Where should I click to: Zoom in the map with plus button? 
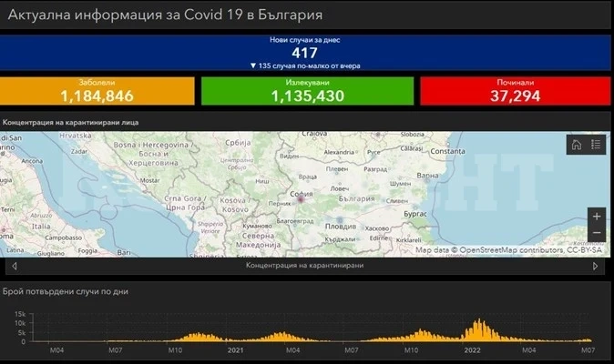tap(597, 217)
